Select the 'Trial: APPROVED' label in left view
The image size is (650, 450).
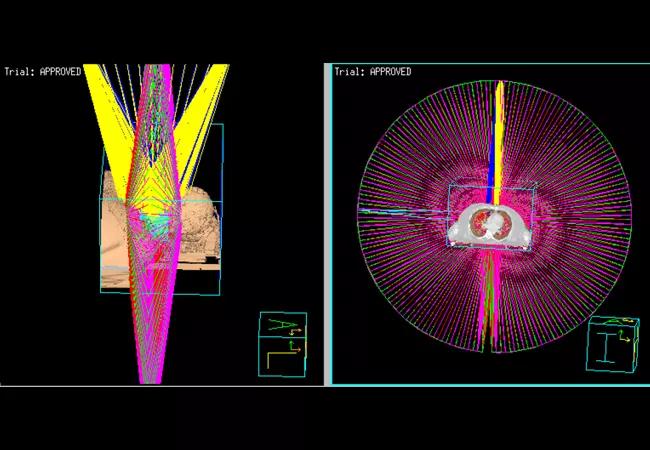(42, 72)
